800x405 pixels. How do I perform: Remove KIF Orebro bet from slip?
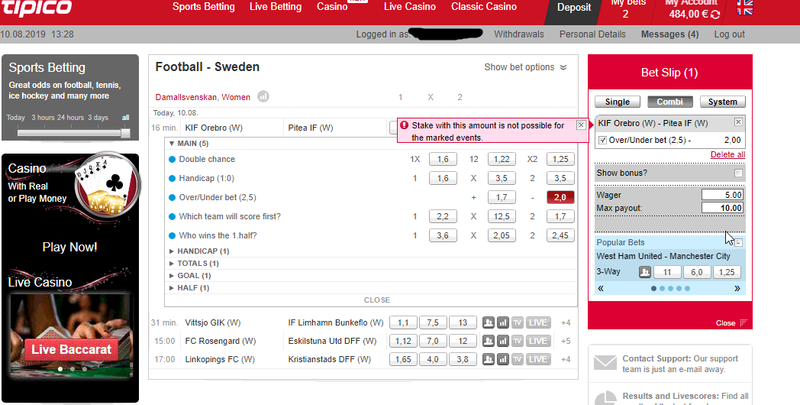click(x=738, y=122)
